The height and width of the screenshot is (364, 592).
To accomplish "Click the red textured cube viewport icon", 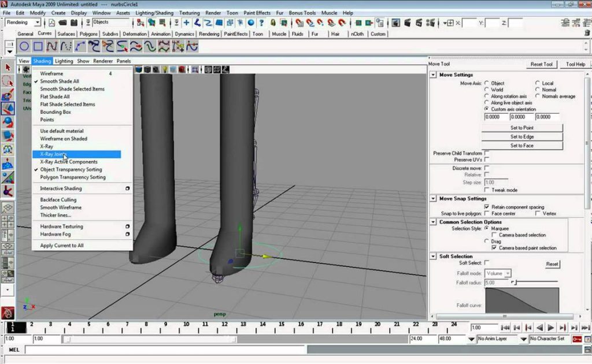I will (x=182, y=69).
